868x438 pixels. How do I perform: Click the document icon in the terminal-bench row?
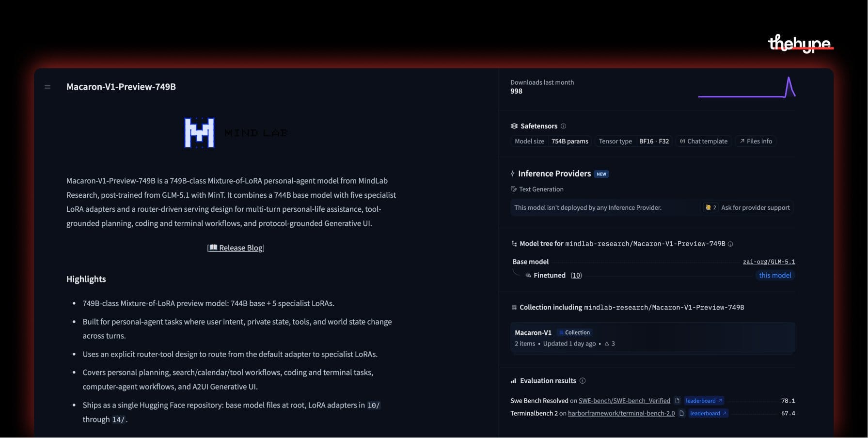pos(682,413)
